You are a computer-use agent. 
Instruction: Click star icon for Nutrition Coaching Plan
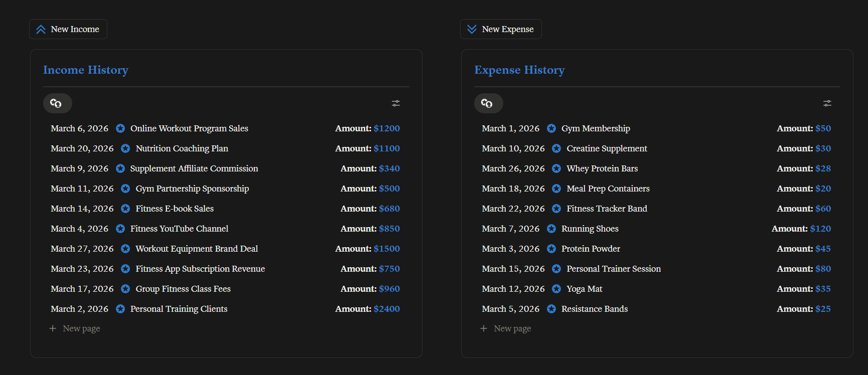tap(125, 148)
